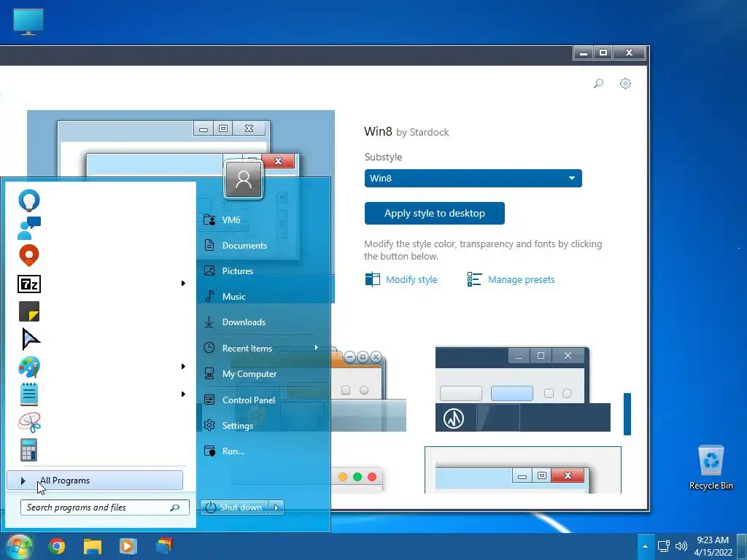Screen dimensions: 747x560
Task: Open the Substyle Win8 dropdown
Action: 473,178
